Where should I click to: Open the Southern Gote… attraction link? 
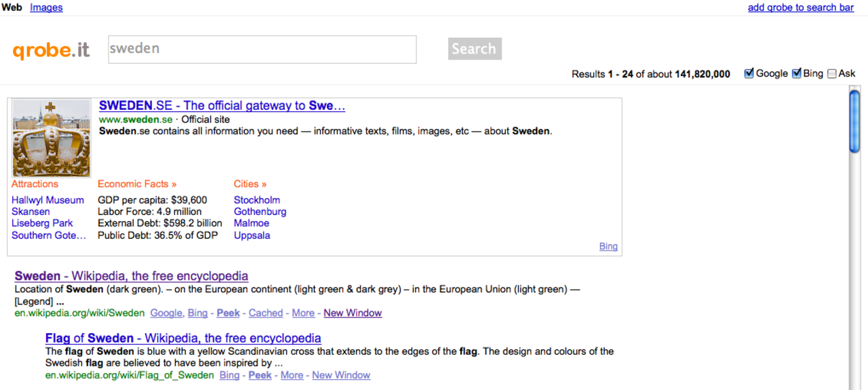(x=49, y=235)
